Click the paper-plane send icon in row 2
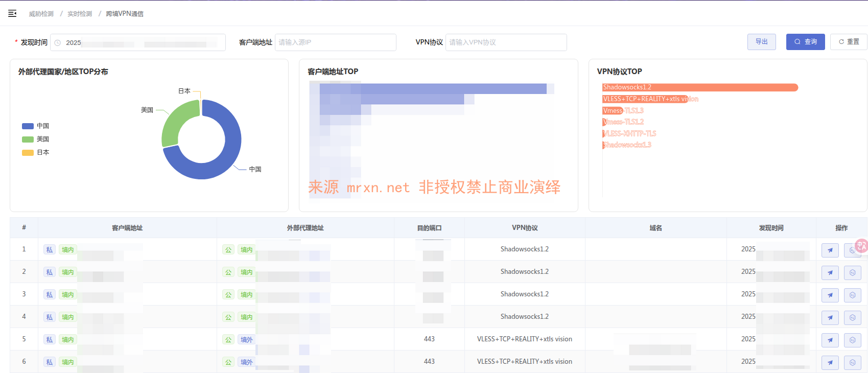868x373 pixels. (830, 273)
